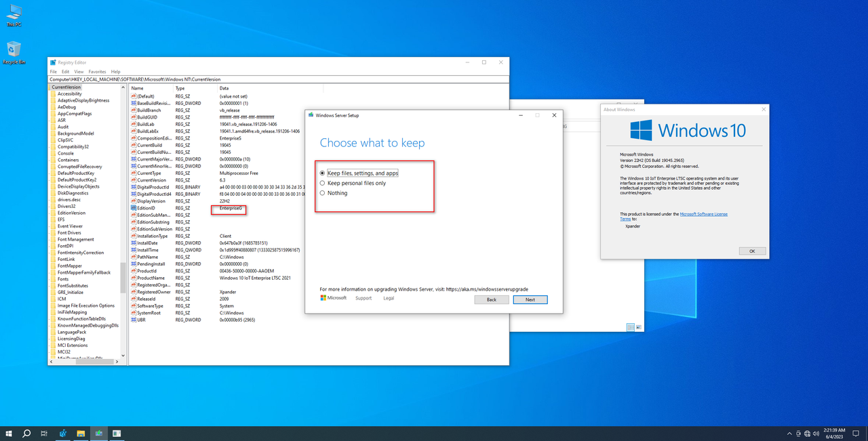Viewport: 868px width, 441px height.
Task: Open the Support link in Setup
Action: [363, 298]
